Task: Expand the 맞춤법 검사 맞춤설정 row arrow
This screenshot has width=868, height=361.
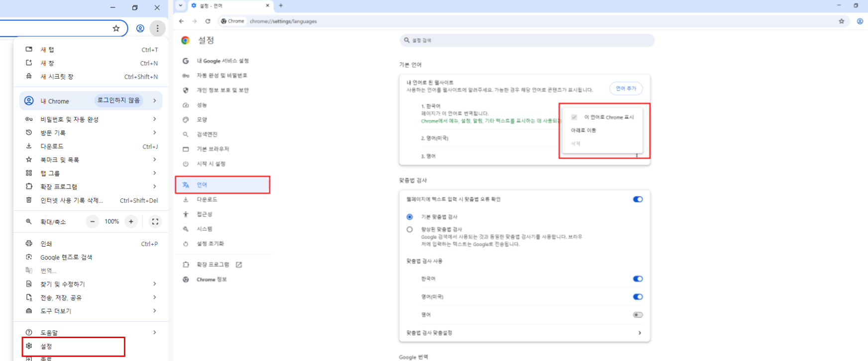Action: coord(640,333)
